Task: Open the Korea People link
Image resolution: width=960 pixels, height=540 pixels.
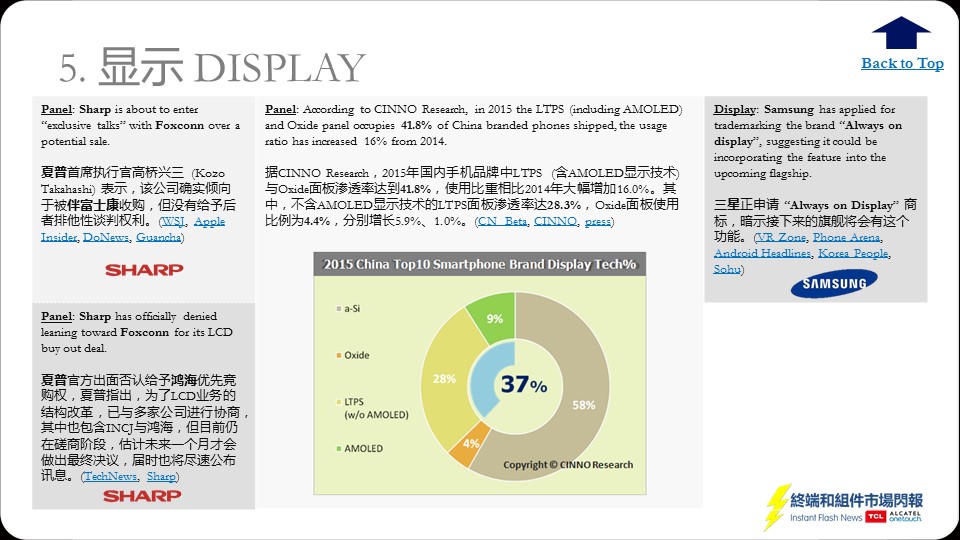Action: (x=853, y=253)
